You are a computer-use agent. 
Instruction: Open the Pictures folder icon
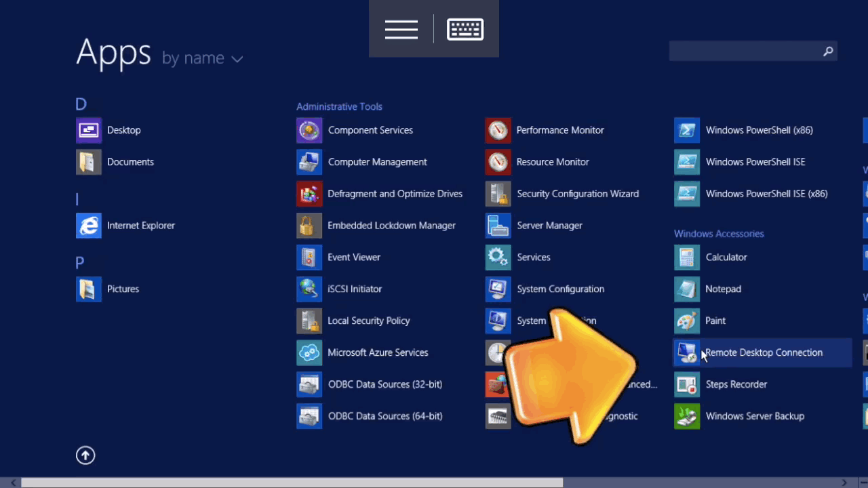click(x=89, y=289)
